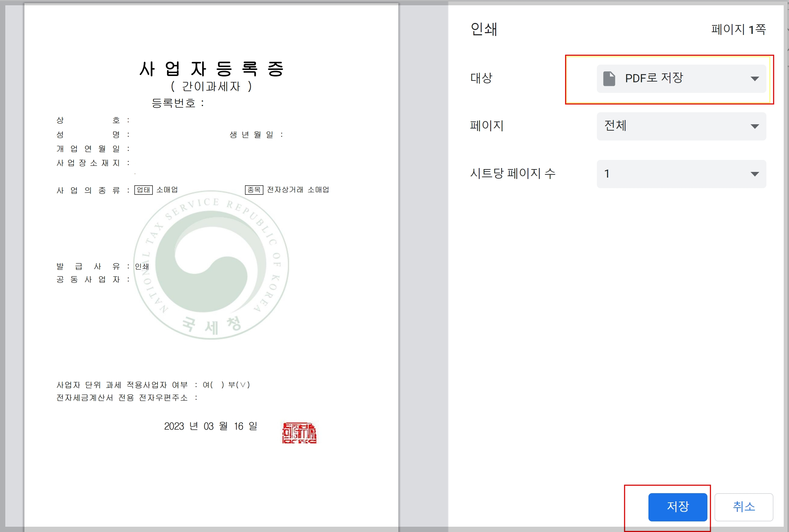Click the 사업자등록증 title in the preview
This screenshot has height=532, width=789.
pos(211,69)
